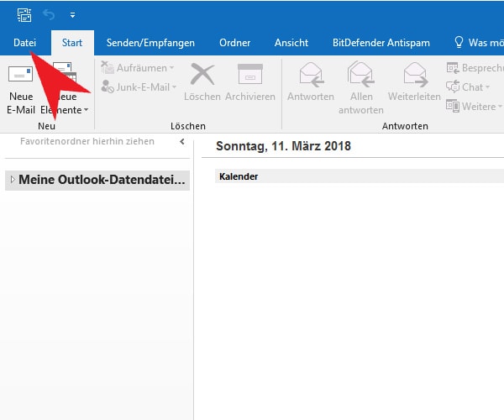
Task: Select the Meine Outlook-Datendatei folder
Action: (97, 180)
